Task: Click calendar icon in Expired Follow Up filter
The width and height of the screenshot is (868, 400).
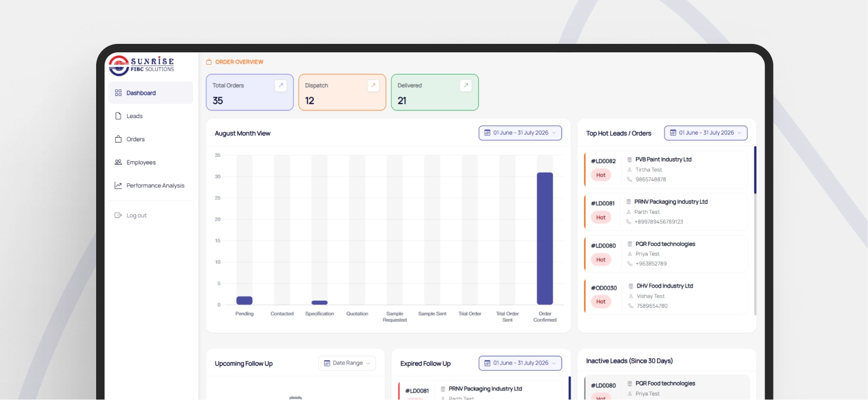Action: tap(487, 363)
